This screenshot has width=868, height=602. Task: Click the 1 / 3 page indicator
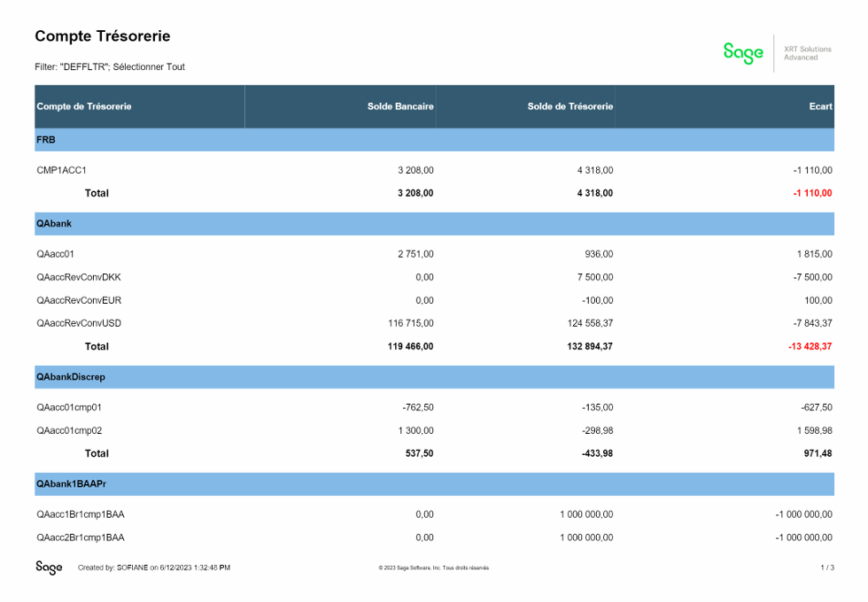[826, 567]
